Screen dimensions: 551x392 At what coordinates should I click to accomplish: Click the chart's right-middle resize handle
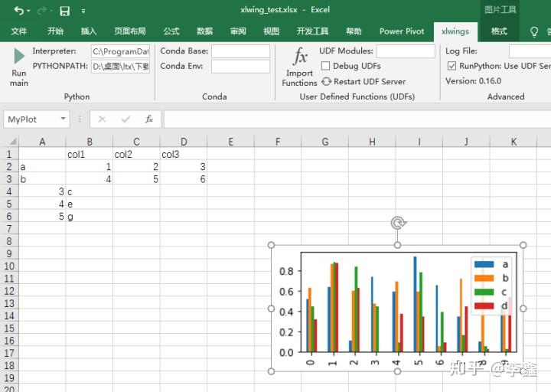523,309
